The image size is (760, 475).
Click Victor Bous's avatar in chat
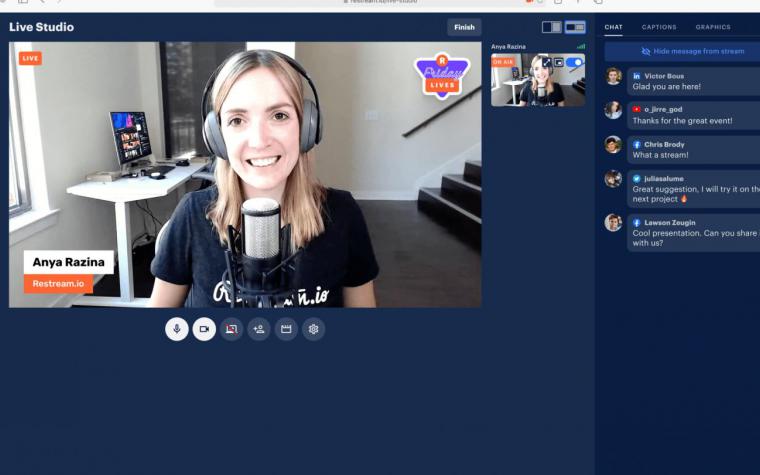[613, 76]
